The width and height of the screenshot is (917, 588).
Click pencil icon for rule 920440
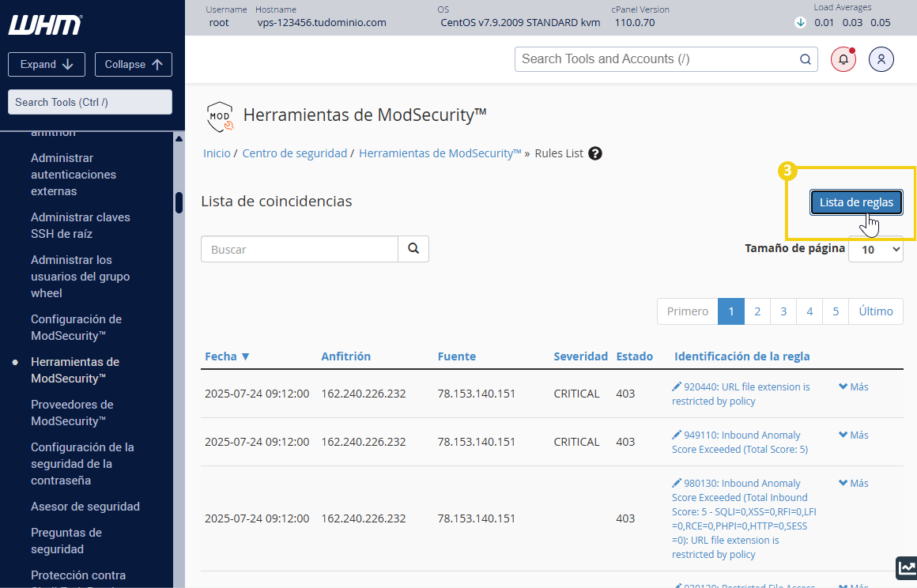pos(677,386)
